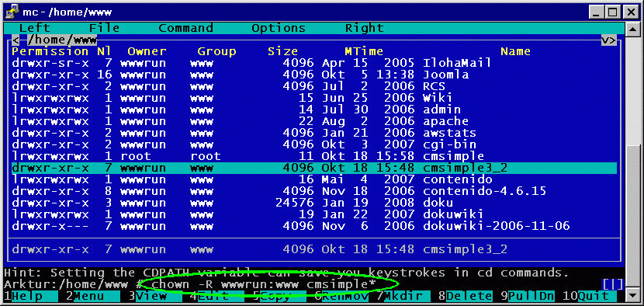Click the 1Help function key
This screenshot has width=644, height=306.
[x=31, y=296]
